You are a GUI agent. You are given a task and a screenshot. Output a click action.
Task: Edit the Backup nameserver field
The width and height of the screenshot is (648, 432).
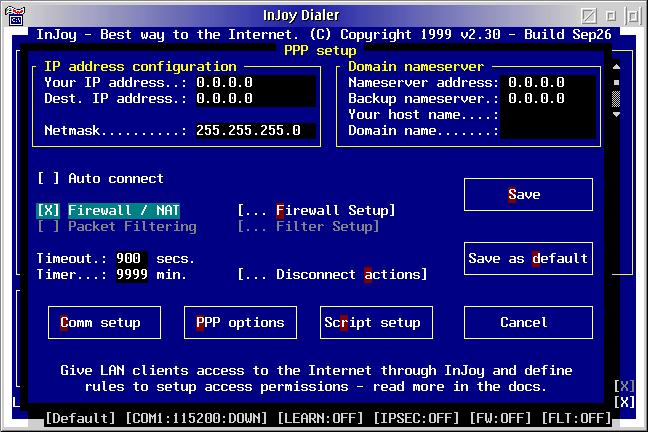548,98
